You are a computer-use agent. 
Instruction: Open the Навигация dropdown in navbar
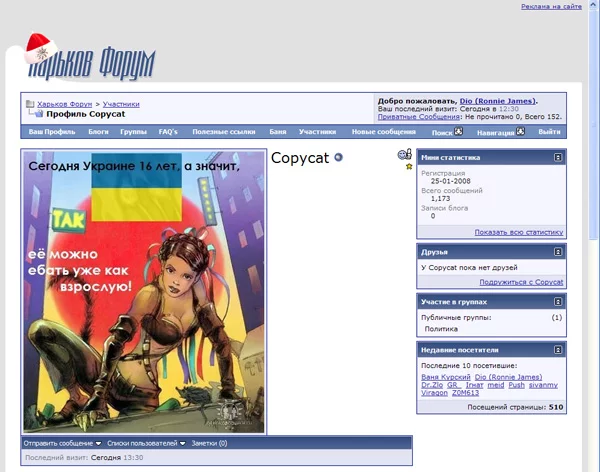501,132
